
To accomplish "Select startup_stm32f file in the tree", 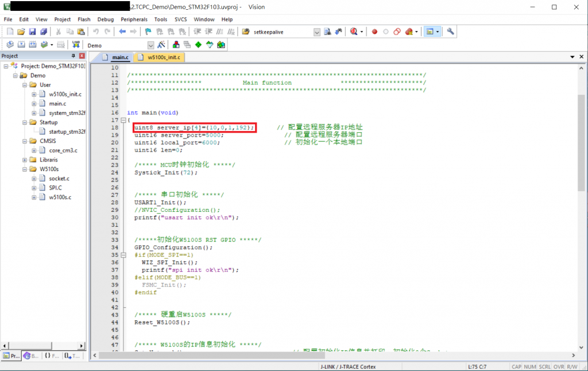I will tap(67, 132).
